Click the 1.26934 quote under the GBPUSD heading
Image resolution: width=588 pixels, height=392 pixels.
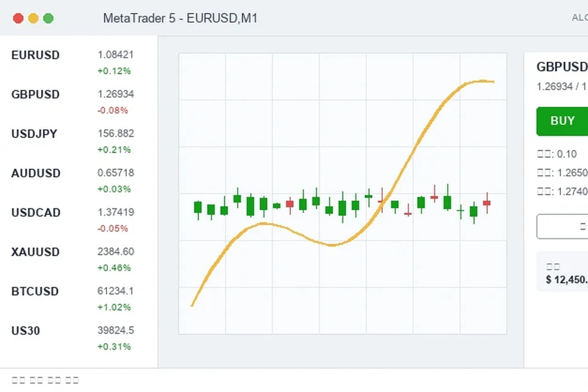tap(555, 86)
